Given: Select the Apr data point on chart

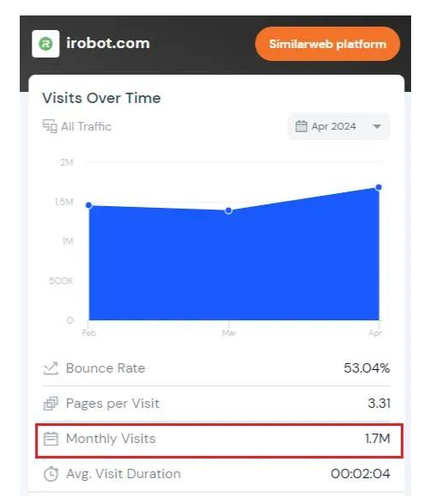Looking at the screenshot, I should [x=378, y=187].
